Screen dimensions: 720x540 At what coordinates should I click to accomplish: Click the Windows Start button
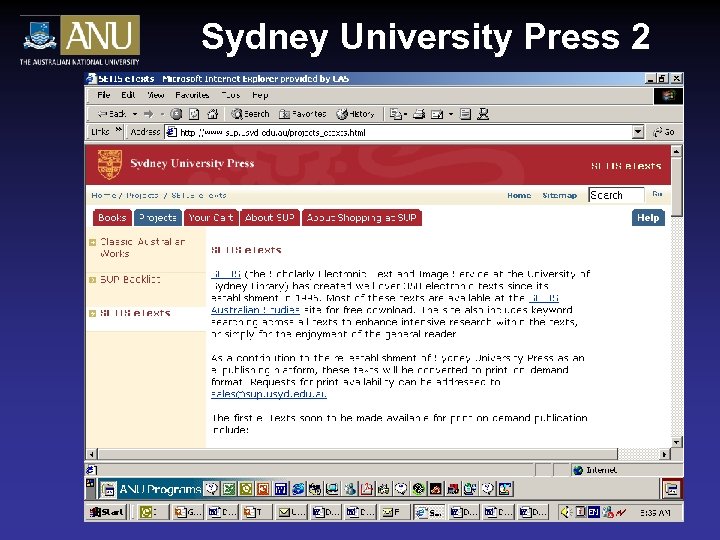(107, 512)
